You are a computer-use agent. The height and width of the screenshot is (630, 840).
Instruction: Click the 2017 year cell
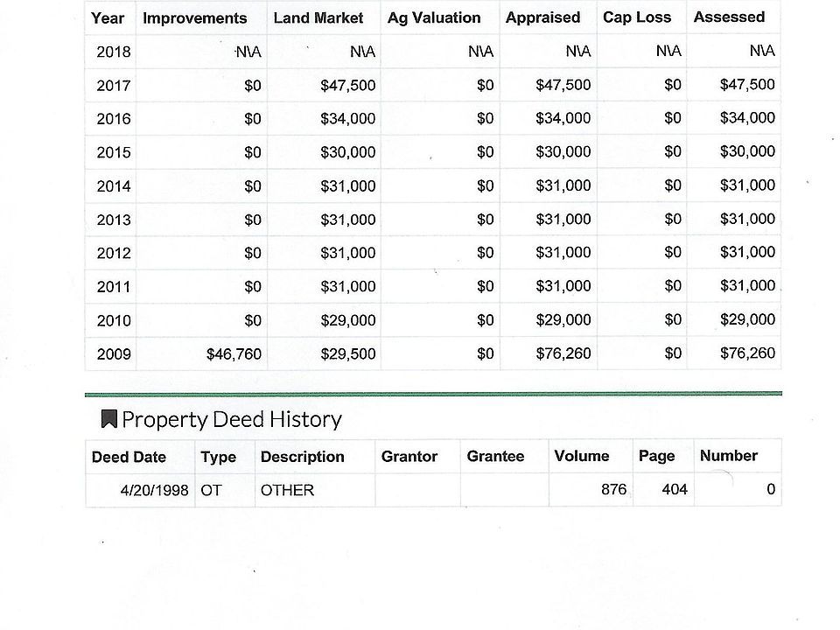114,86
